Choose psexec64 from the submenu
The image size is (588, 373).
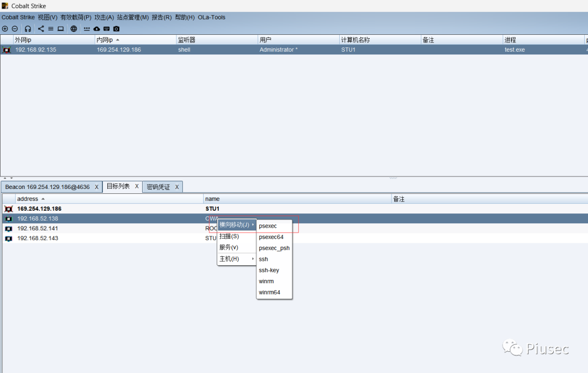tap(274, 237)
